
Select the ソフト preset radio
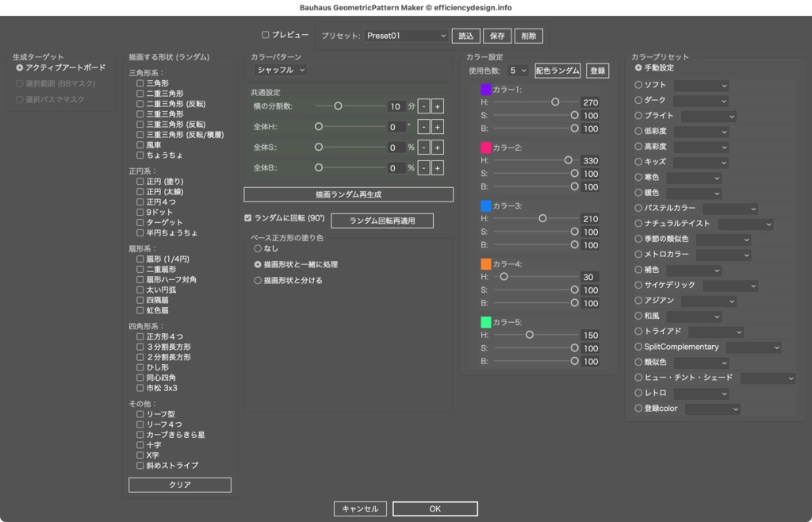[638, 84]
